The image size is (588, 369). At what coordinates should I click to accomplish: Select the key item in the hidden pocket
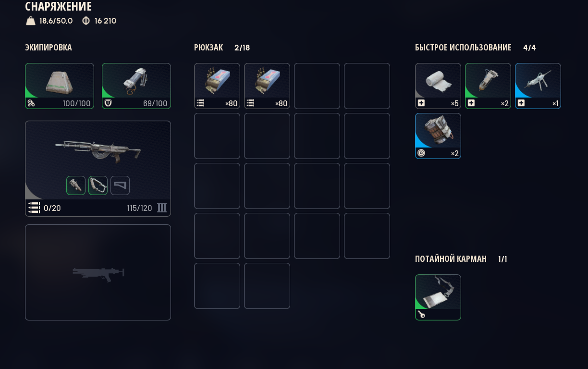pos(438,297)
